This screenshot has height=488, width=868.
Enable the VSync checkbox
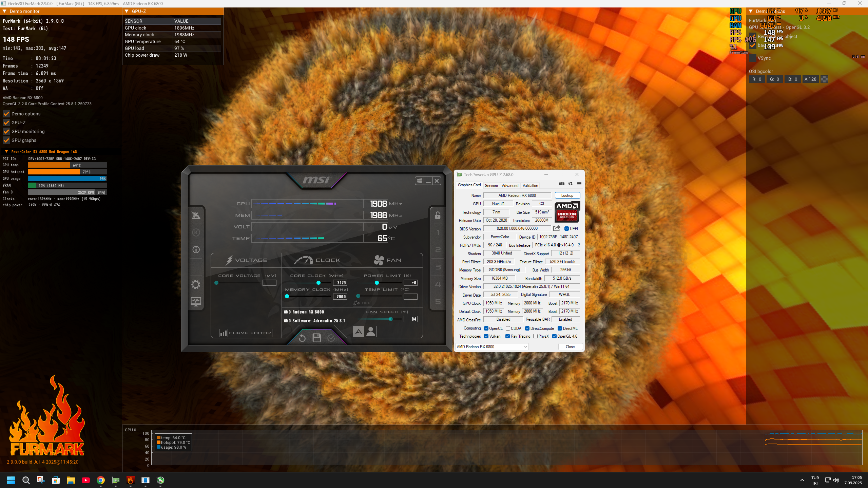pyautogui.click(x=752, y=58)
